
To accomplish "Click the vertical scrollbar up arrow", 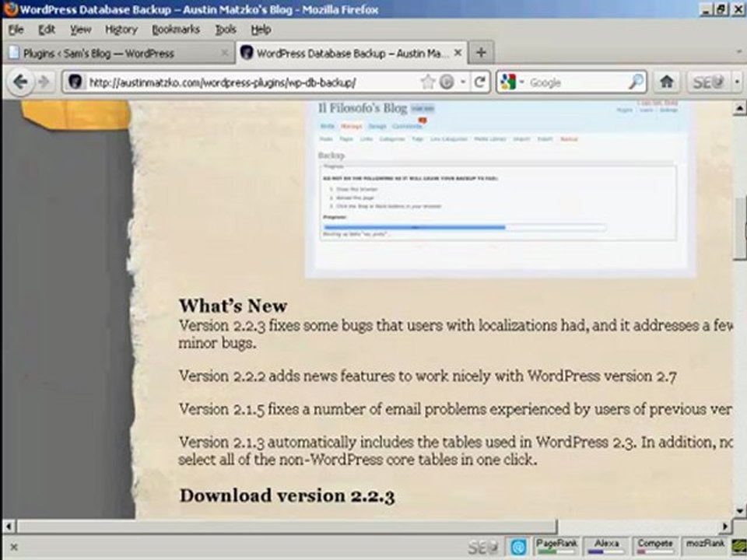I will coord(739,108).
